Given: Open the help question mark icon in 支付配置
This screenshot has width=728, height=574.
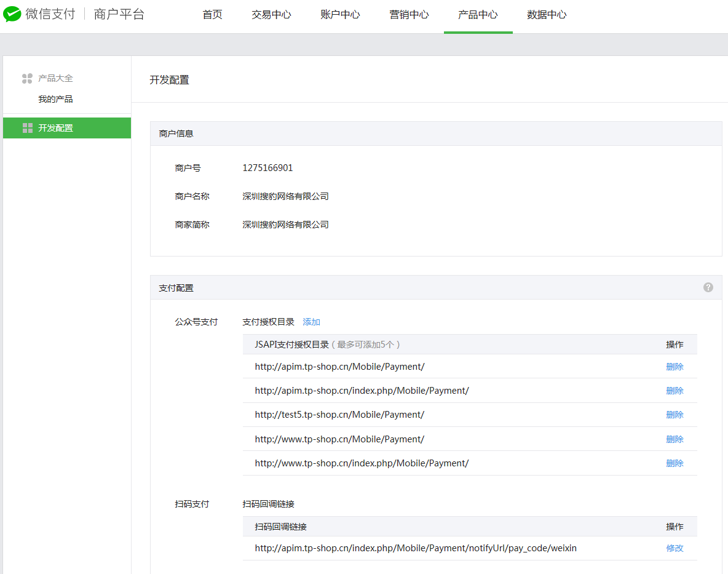Looking at the screenshot, I should [x=708, y=287].
